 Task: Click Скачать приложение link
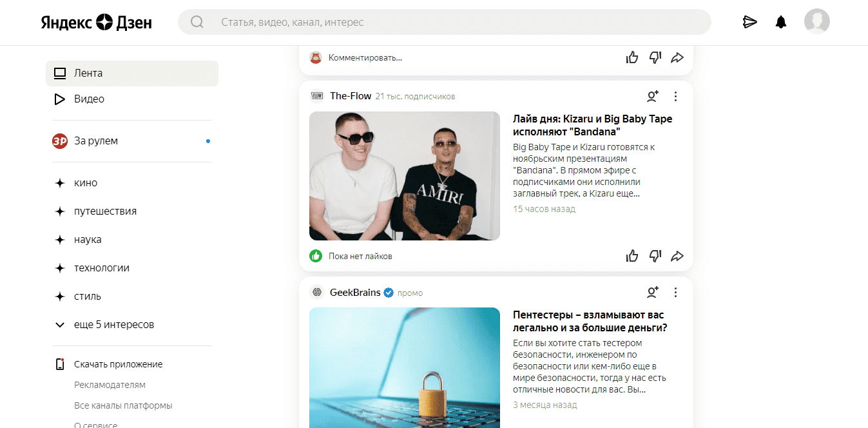118,364
